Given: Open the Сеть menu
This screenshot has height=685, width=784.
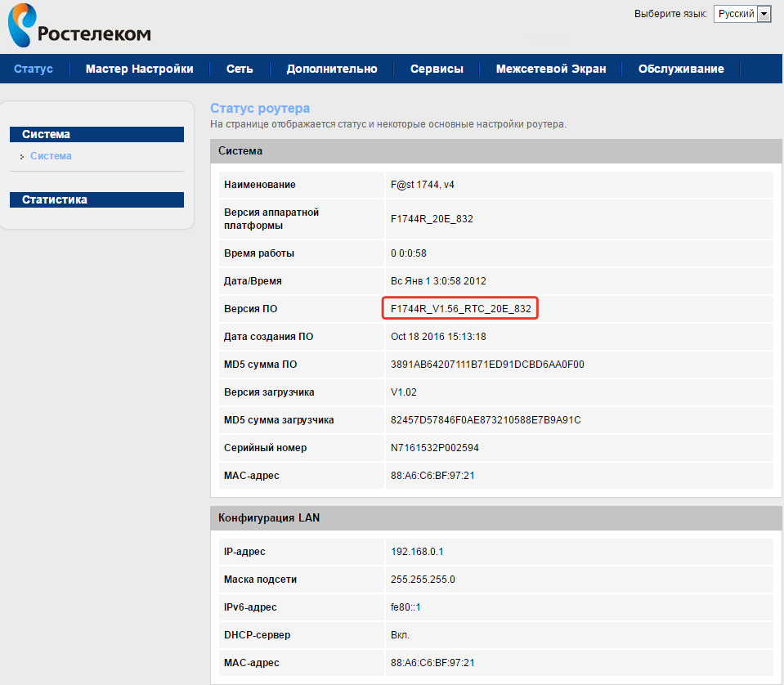Looking at the screenshot, I should click(x=240, y=69).
